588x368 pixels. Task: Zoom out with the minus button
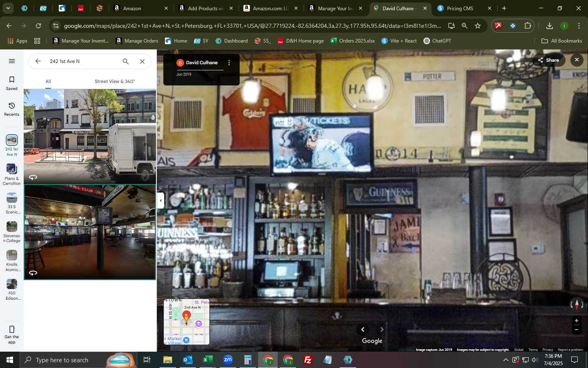point(577,330)
